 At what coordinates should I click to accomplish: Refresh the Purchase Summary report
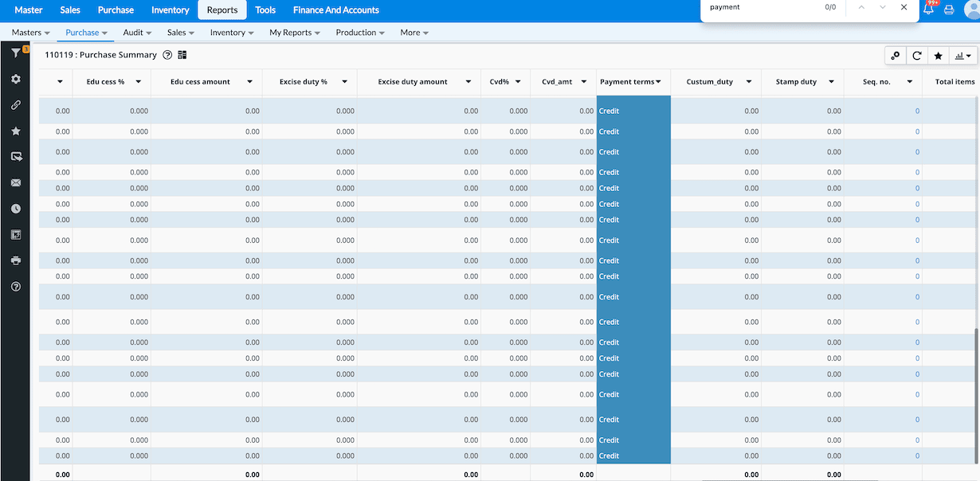pos(917,56)
